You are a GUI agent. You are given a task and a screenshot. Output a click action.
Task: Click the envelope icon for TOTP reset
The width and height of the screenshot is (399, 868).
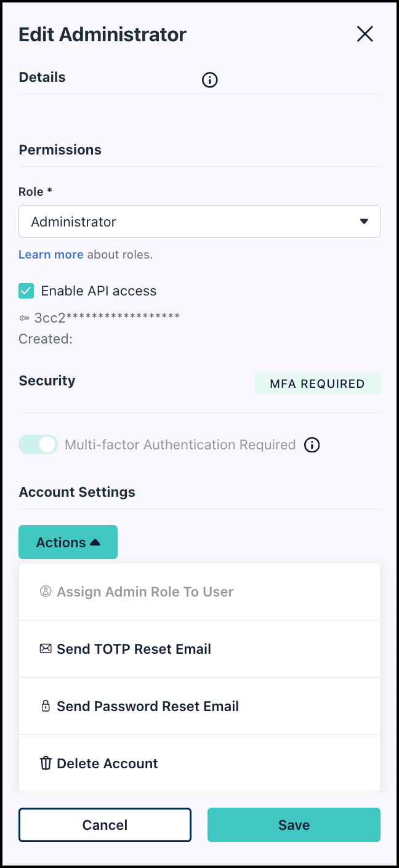(46, 649)
